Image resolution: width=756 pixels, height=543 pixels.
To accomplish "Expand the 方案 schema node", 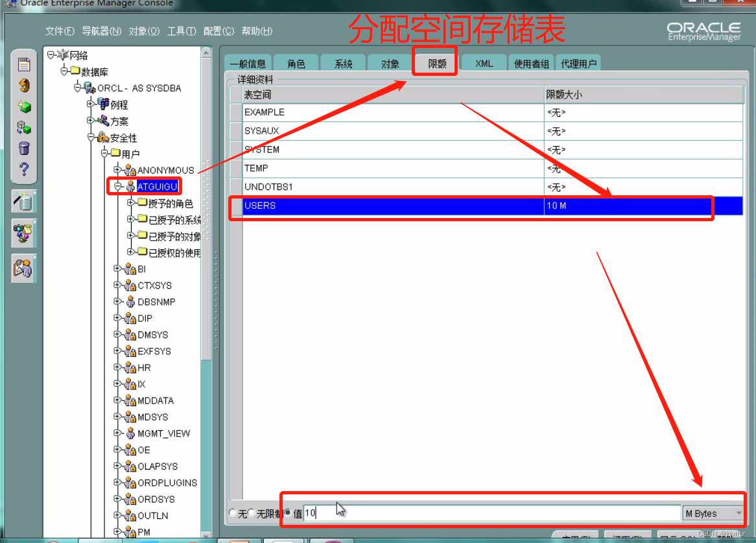I will 90,120.
